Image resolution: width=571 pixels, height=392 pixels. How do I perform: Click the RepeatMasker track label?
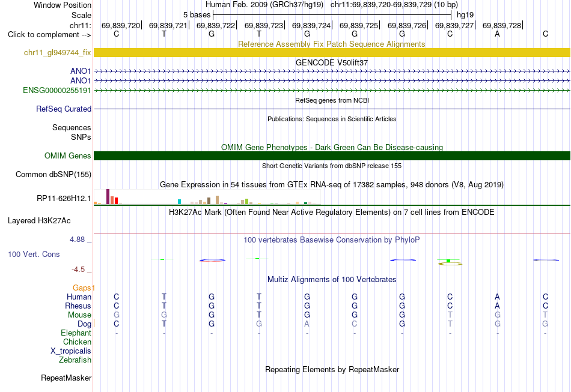[x=66, y=378]
